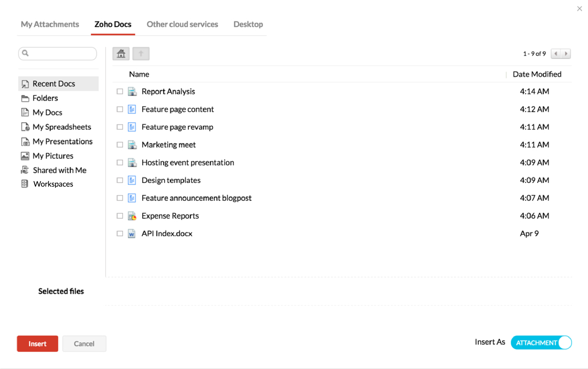Check the Marketing meet checkbox
Screen dimensions: 588x369
[120, 145]
